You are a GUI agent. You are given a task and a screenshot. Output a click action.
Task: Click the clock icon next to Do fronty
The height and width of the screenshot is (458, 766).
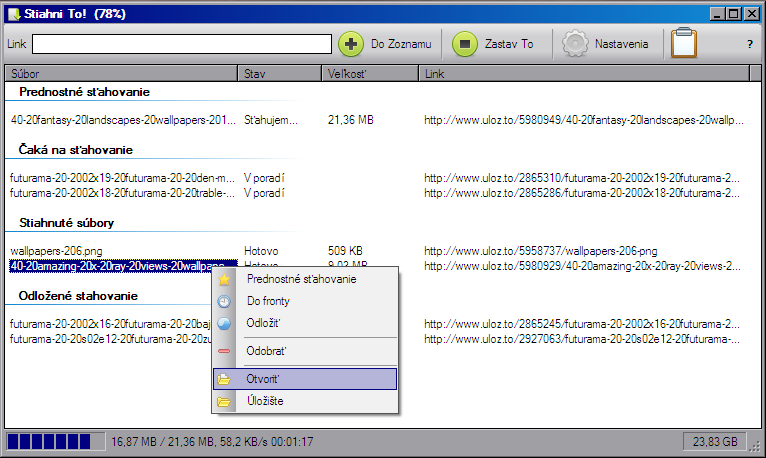coord(224,301)
